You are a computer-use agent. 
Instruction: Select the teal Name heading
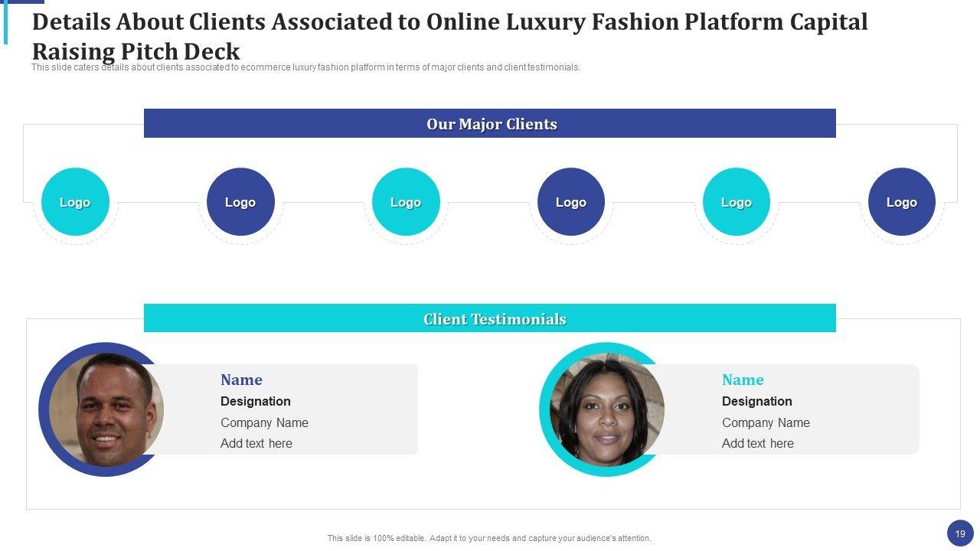click(x=743, y=380)
